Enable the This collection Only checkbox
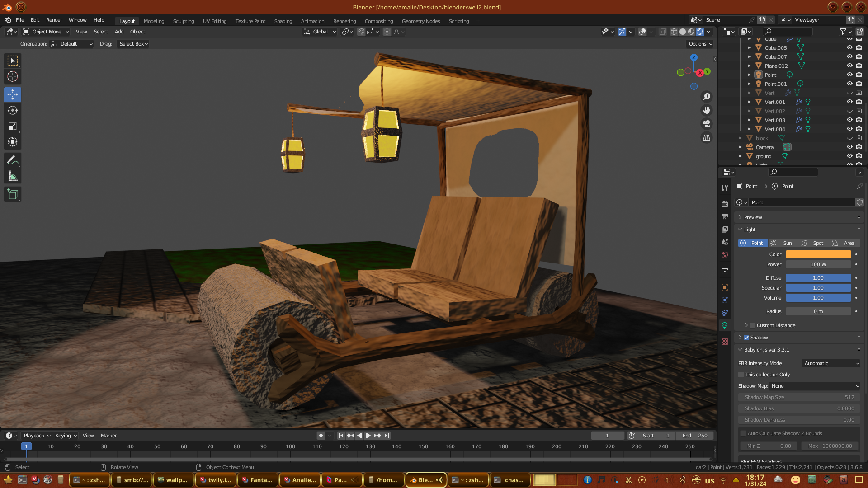 pyautogui.click(x=741, y=375)
